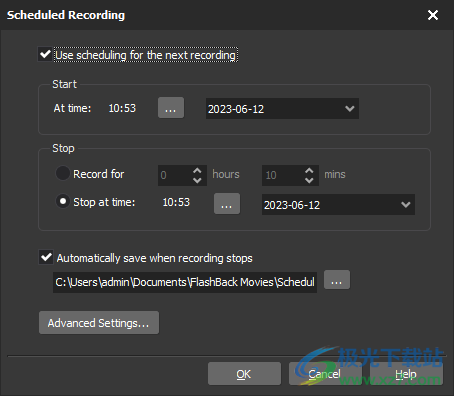This screenshot has width=454, height=396.
Task: Select the 'Stop at time' radio button
Action: coord(63,202)
